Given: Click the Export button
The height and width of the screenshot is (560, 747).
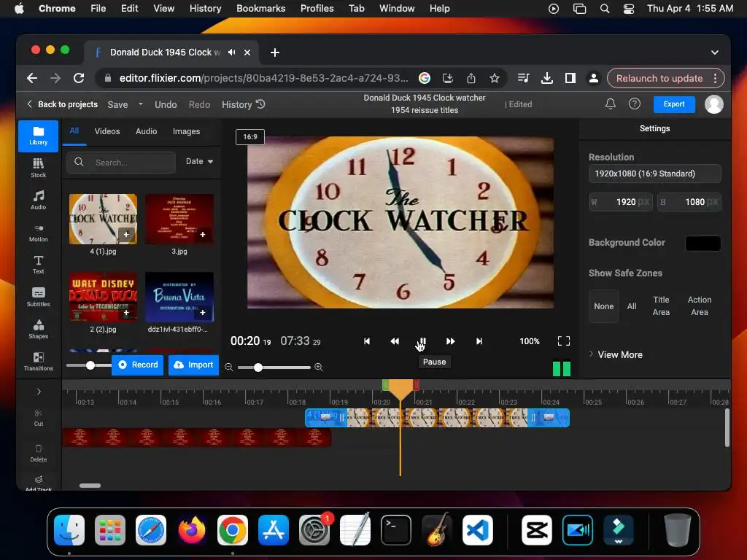Looking at the screenshot, I should point(673,104).
